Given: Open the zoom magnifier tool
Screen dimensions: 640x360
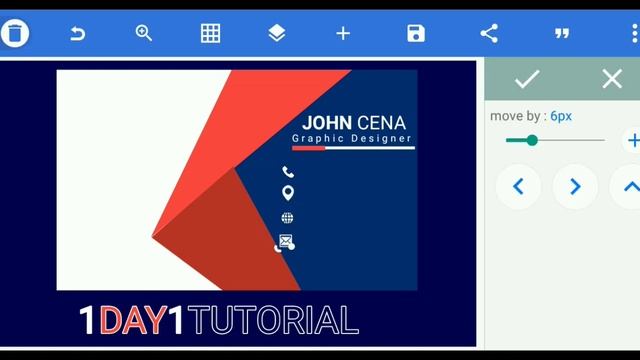Looking at the screenshot, I should pos(144,33).
